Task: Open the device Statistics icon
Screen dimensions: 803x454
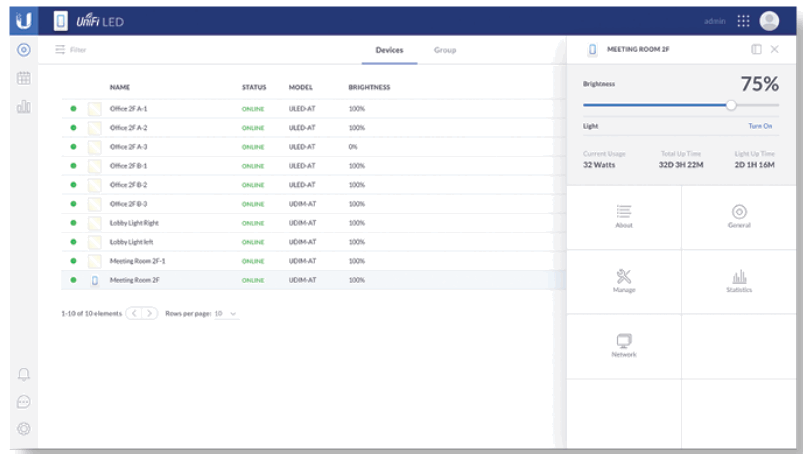Action: pos(739,277)
